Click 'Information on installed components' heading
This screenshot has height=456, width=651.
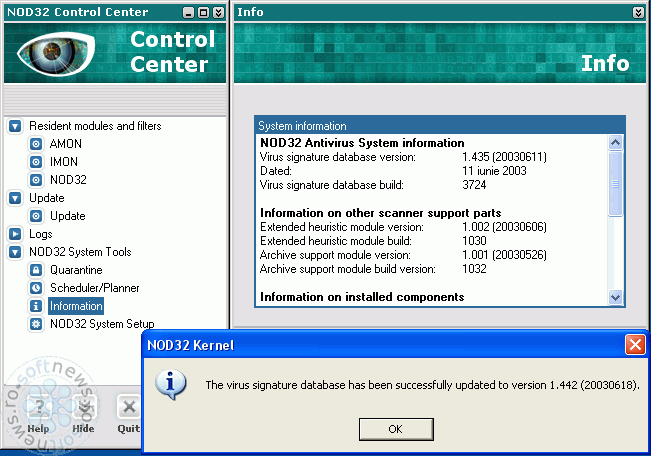pyautogui.click(x=362, y=297)
